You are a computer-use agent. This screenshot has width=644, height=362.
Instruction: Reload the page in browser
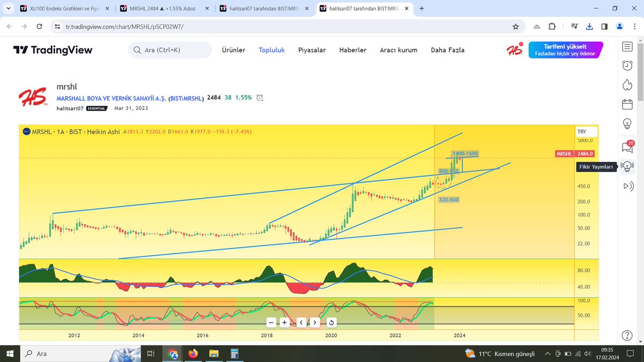39,26
